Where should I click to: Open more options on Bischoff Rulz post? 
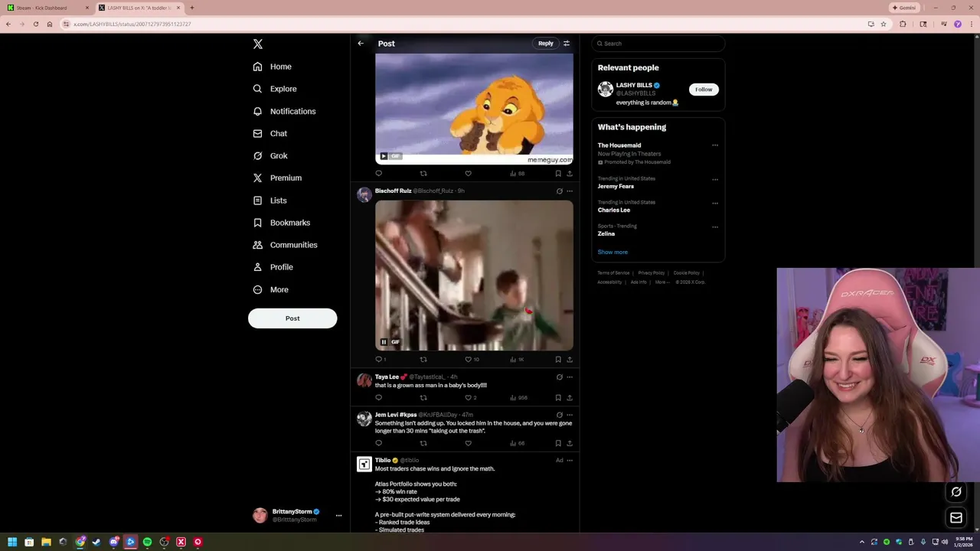570,191
